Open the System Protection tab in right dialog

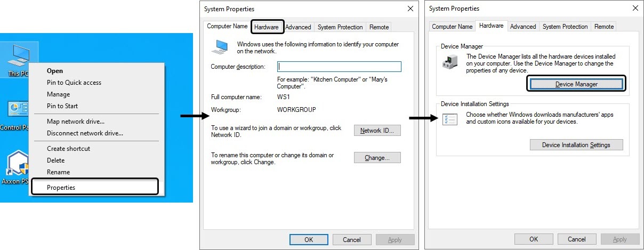coord(565,27)
